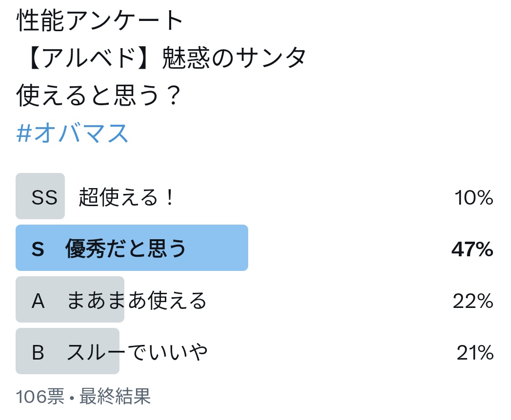Click the 22% result percentage
511x420 pixels.
pos(473,301)
